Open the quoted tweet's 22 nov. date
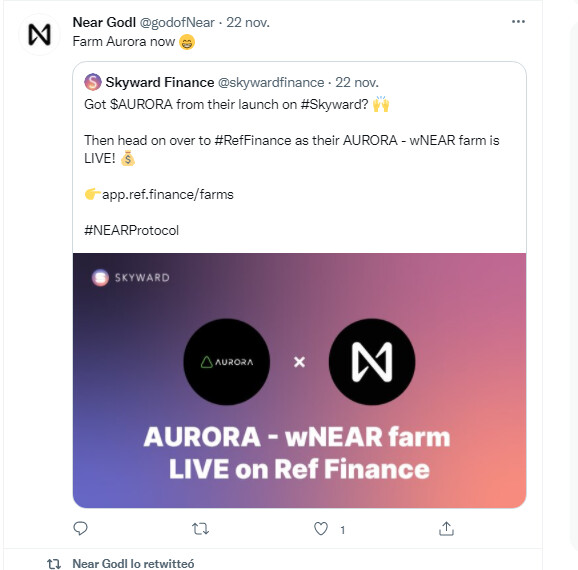 click(357, 82)
